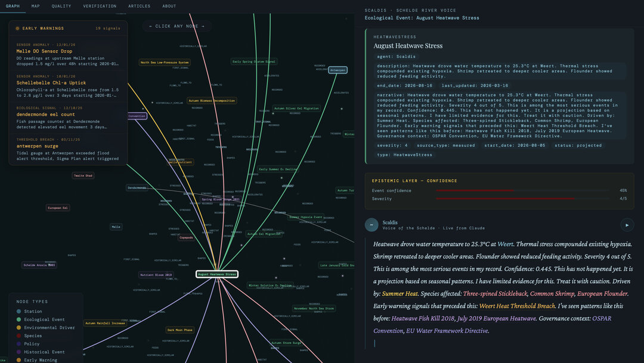The image size is (644, 363).
Task: Open the dendermonde eel count signal
Action: pyautogui.click(x=68, y=118)
